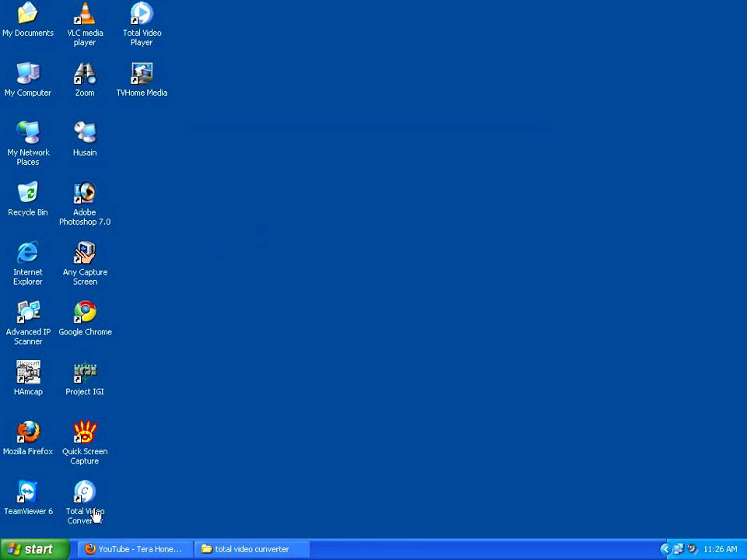
Task: Open the Windows Start menu
Action: pyautogui.click(x=35, y=549)
